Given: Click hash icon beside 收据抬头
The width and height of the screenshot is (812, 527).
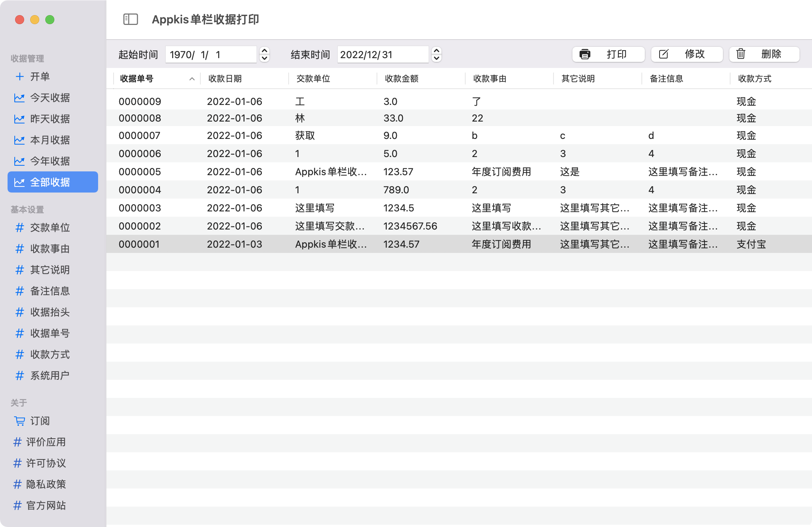Looking at the screenshot, I should [20, 312].
